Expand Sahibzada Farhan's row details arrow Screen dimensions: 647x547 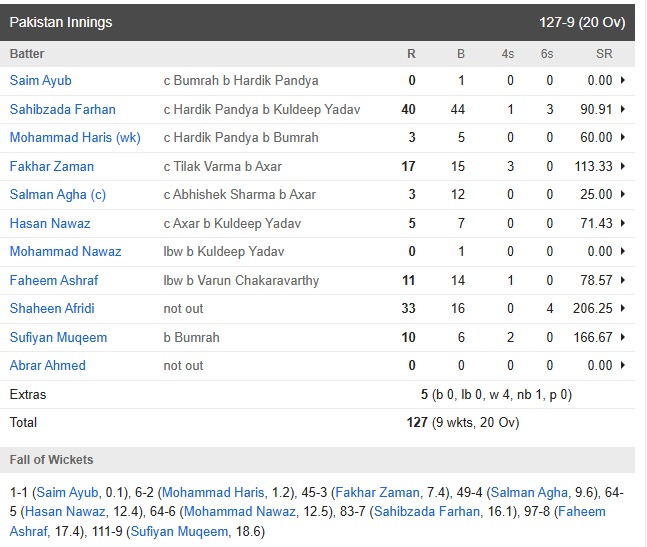(x=623, y=109)
